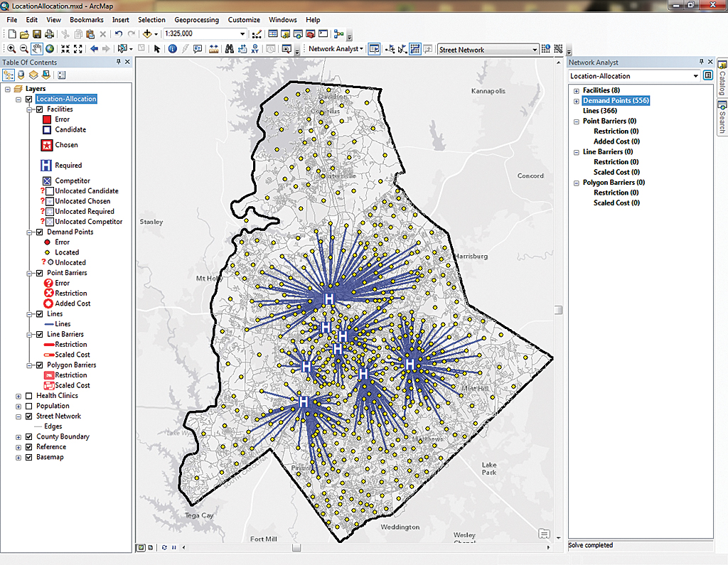Toggle the County Boundary layer visibility
This screenshot has width=728, height=565.
click(28, 436)
